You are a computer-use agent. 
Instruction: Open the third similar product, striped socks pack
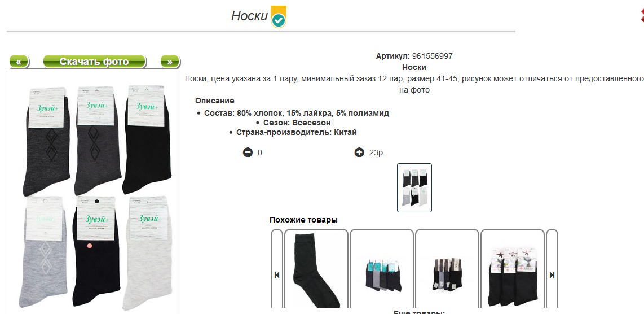tap(447, 268)
